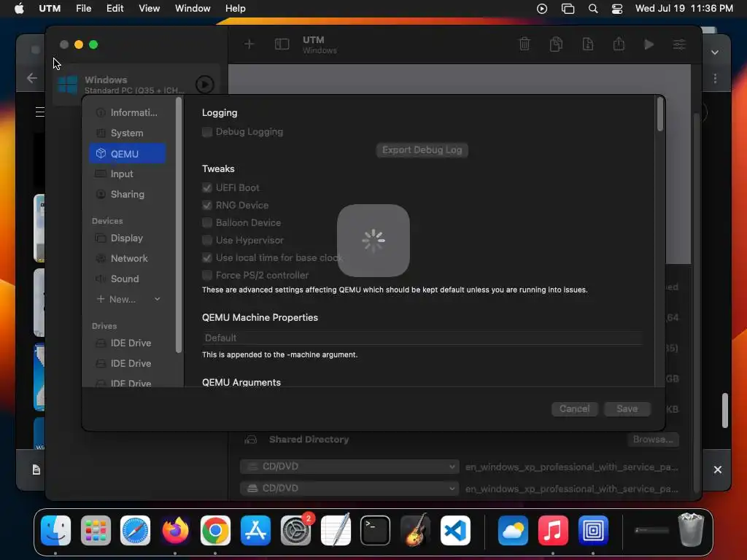Toggle the UEFI Boot checkbox
The image size is (747, 560).
(206, 187)
